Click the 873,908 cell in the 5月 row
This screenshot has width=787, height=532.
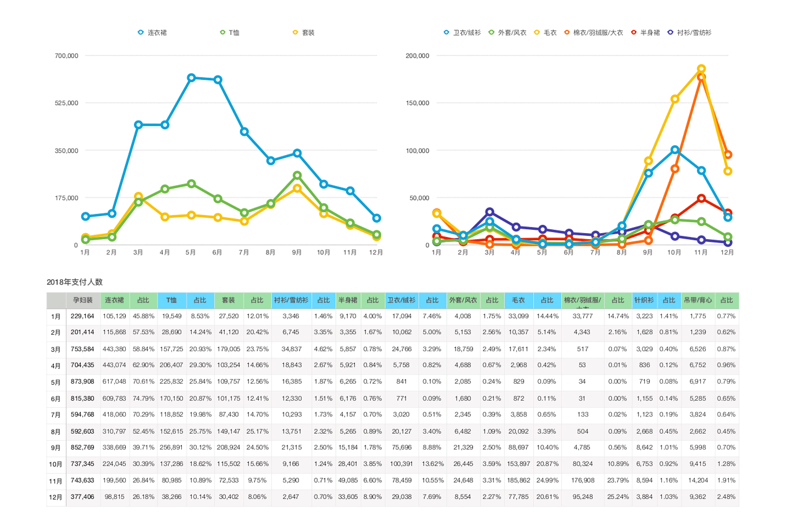82,381
